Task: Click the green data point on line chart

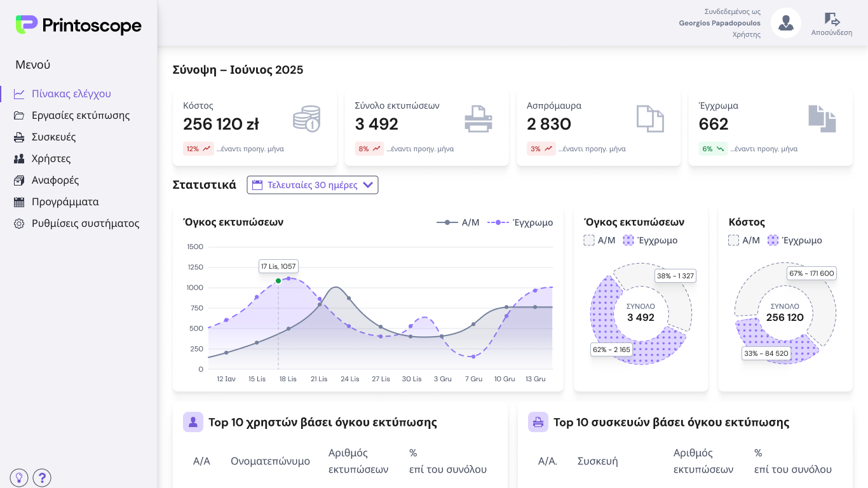Action: tap(278, 281)
